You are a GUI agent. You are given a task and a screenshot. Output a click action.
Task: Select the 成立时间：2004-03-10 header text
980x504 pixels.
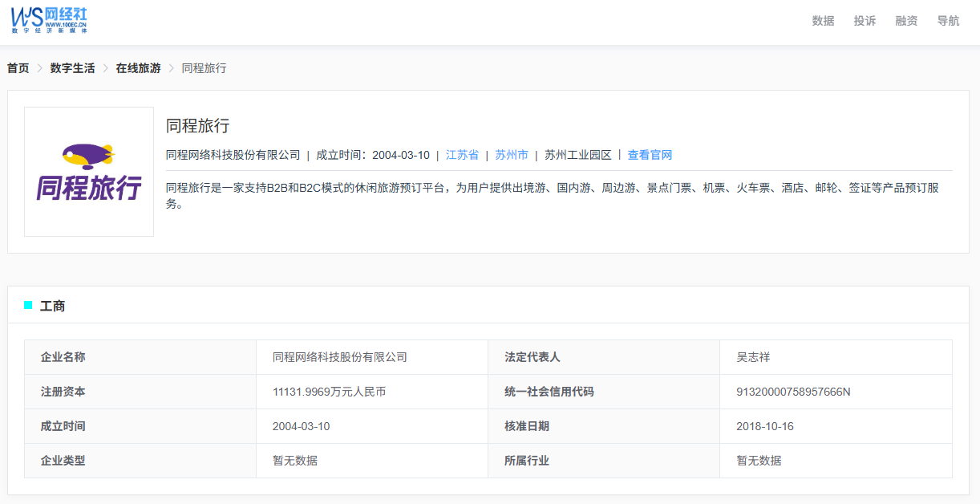click(x=373, y=155)
